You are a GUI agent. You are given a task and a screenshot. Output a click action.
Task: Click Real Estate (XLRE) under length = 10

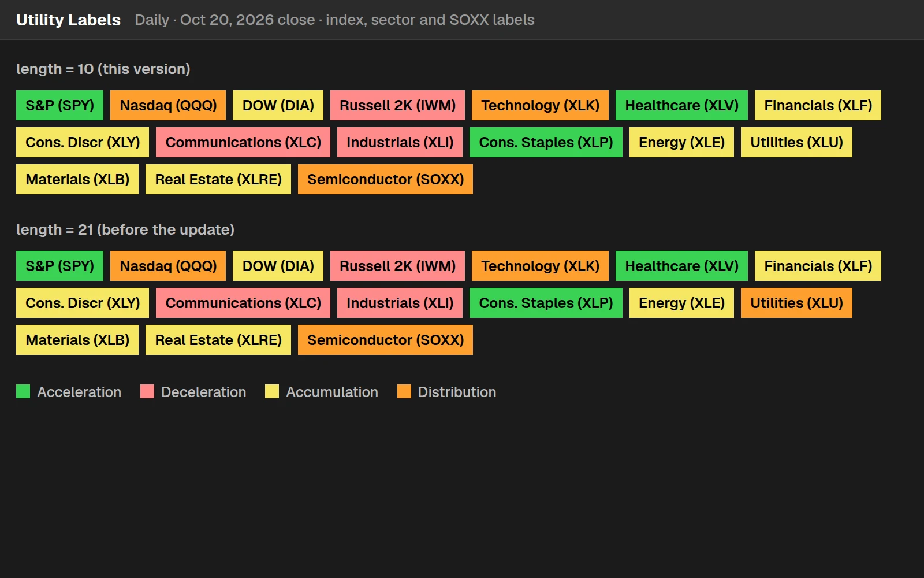click(x=218, y=179)
